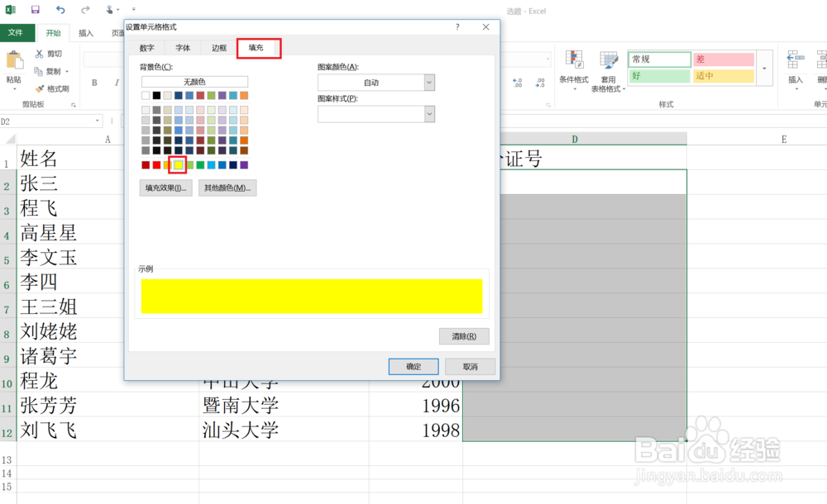Click the 确定 OK button
This screenshot has height=504, width=827.
[x=413, y=366]
